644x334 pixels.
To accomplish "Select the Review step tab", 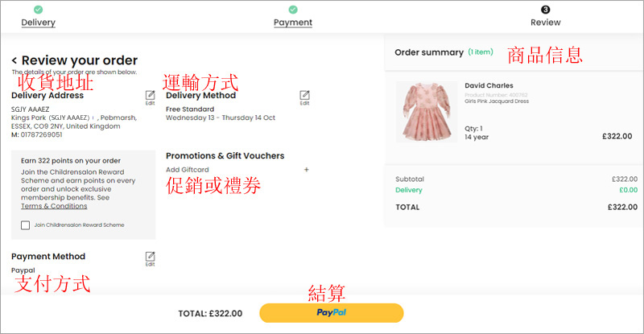I will (x=545, y=23).
